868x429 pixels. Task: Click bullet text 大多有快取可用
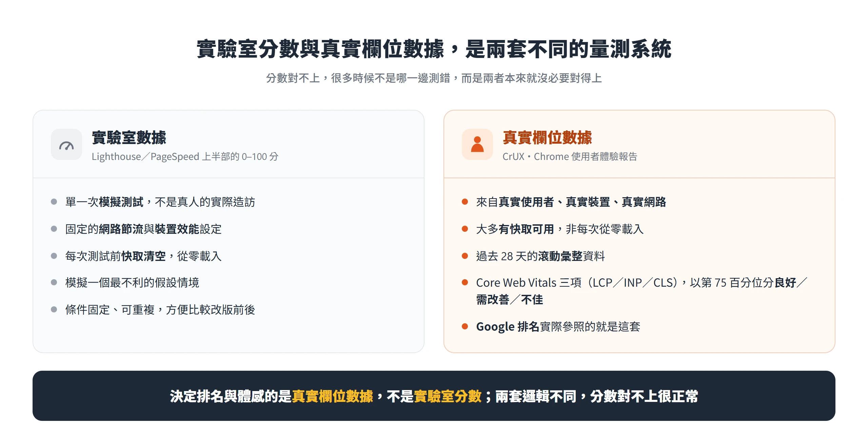pyautogui.click(x=560, y=229)
